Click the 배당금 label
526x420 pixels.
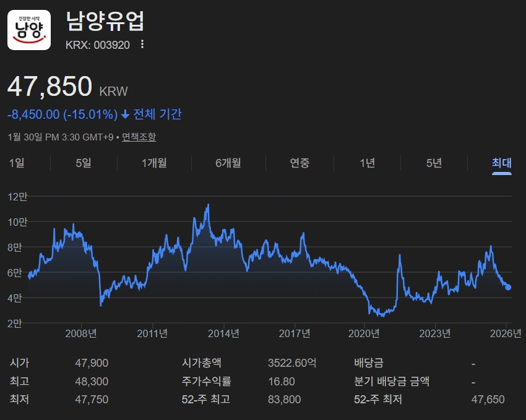point(369,362)
